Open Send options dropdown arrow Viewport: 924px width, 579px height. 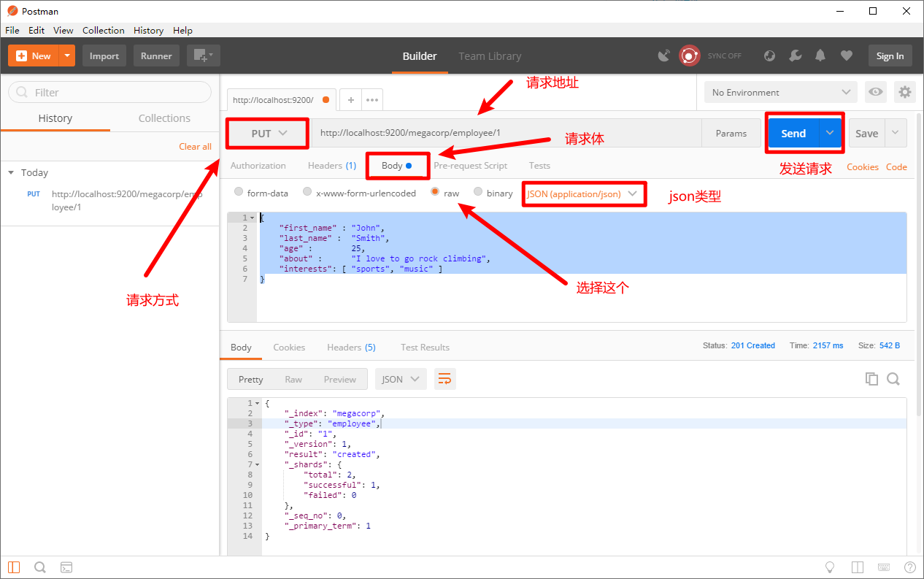(831, 134)
